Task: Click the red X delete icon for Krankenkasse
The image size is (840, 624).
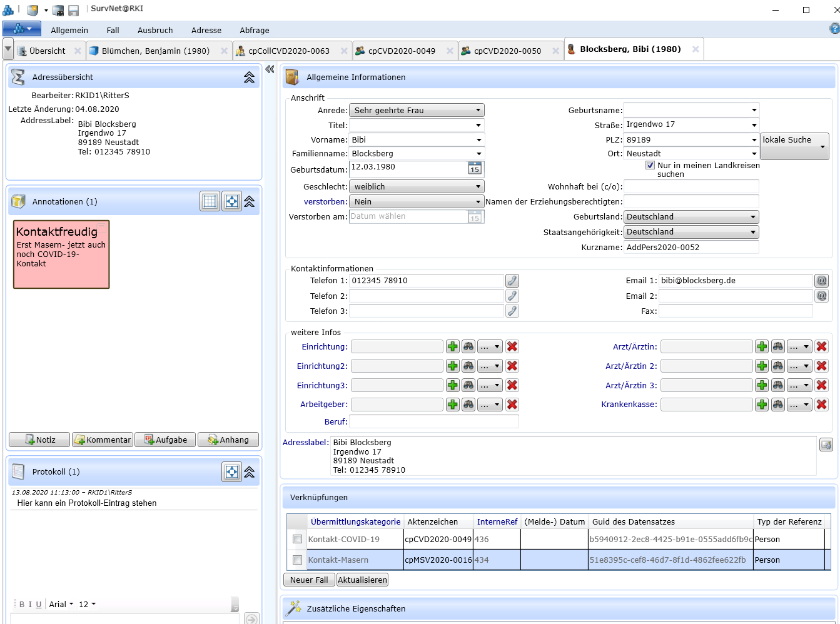Action: point(821,405)
